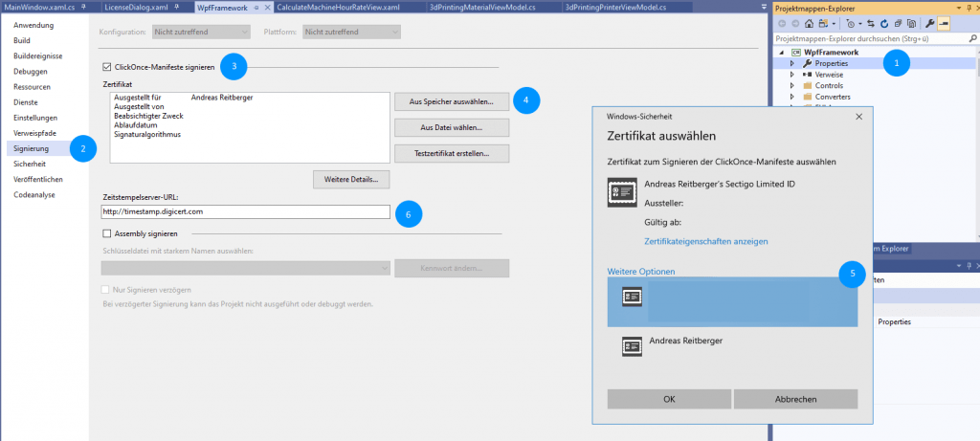Collapse the WpfFramework project node
Image resolution: width=980 pixels, height=441 pixels.
click(x=782, y=52)
